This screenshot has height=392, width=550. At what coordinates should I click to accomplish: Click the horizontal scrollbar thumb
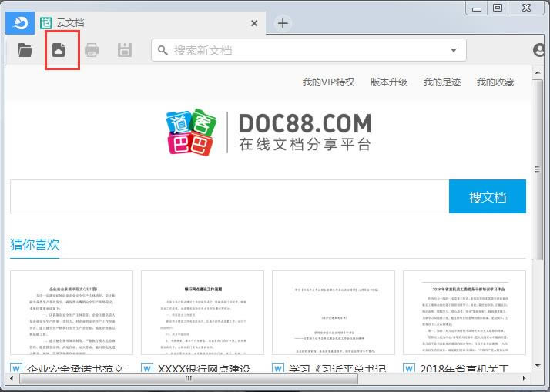coord(189,378)
